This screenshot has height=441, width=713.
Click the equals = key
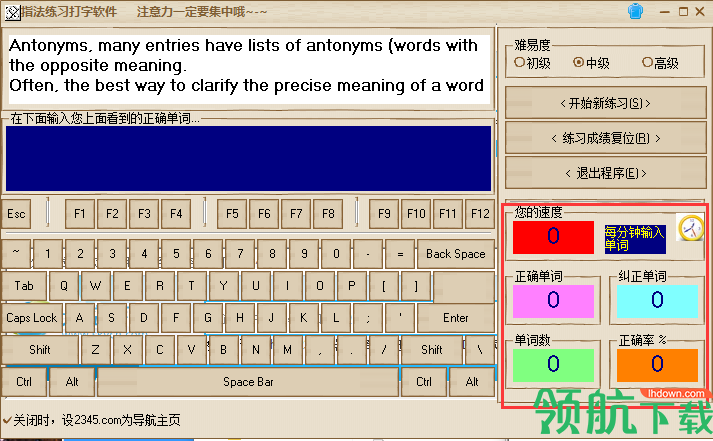(x=400, y=254)
